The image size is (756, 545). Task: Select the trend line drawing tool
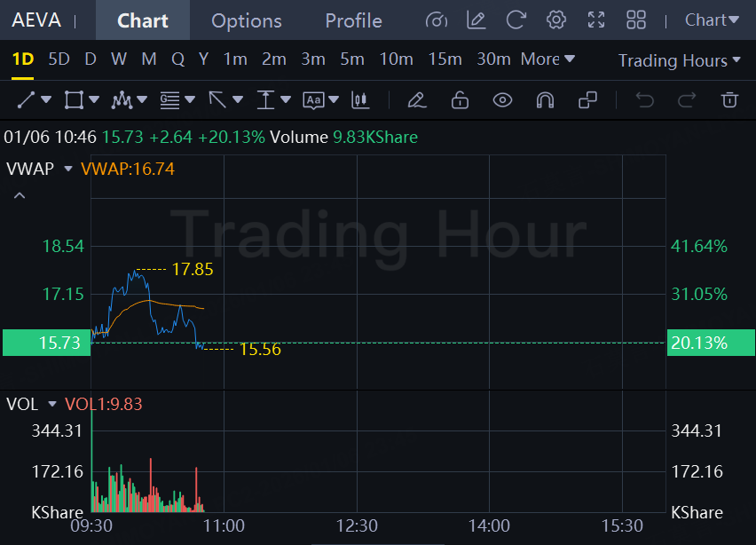pyautogui.click(x=26, y=100)
